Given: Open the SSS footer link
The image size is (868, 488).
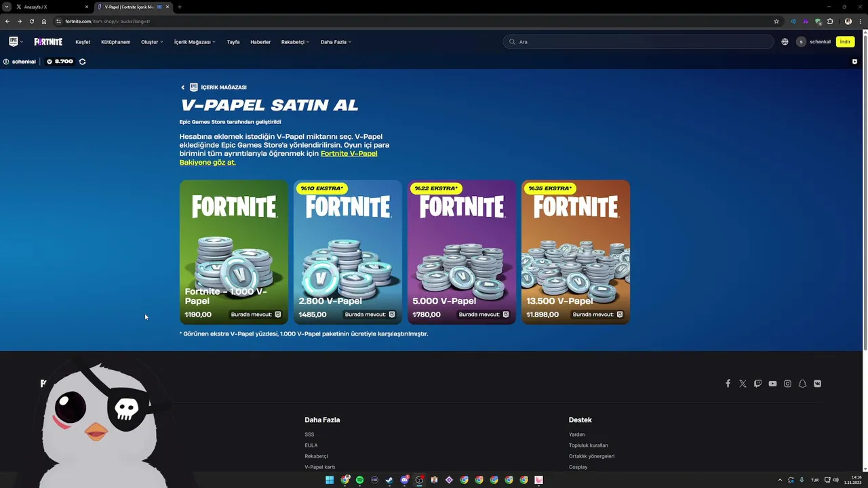Looking at the screenshot, I should pyautogui.click(x=309, y=434).
